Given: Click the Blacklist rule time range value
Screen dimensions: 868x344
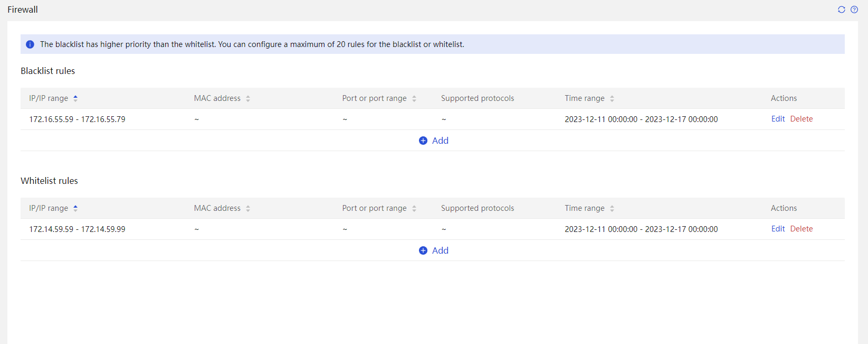Looking at the screenshot, I should pos(641,119).
